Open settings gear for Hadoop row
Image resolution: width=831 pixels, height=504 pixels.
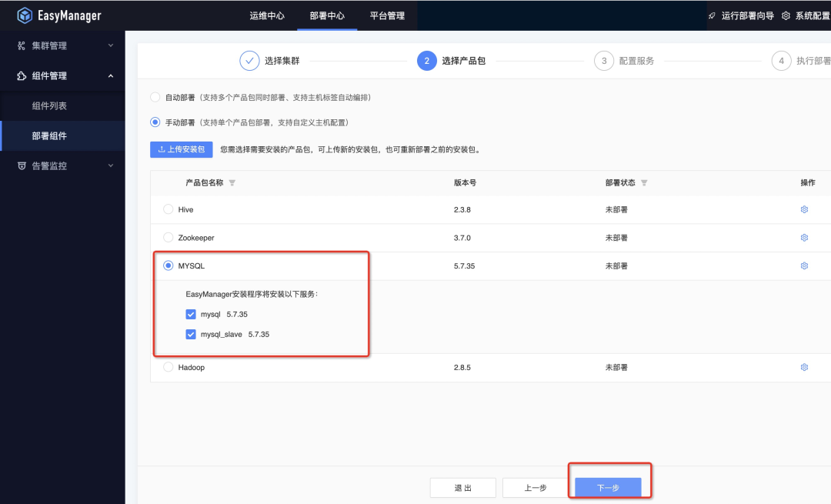coord(804,367)
